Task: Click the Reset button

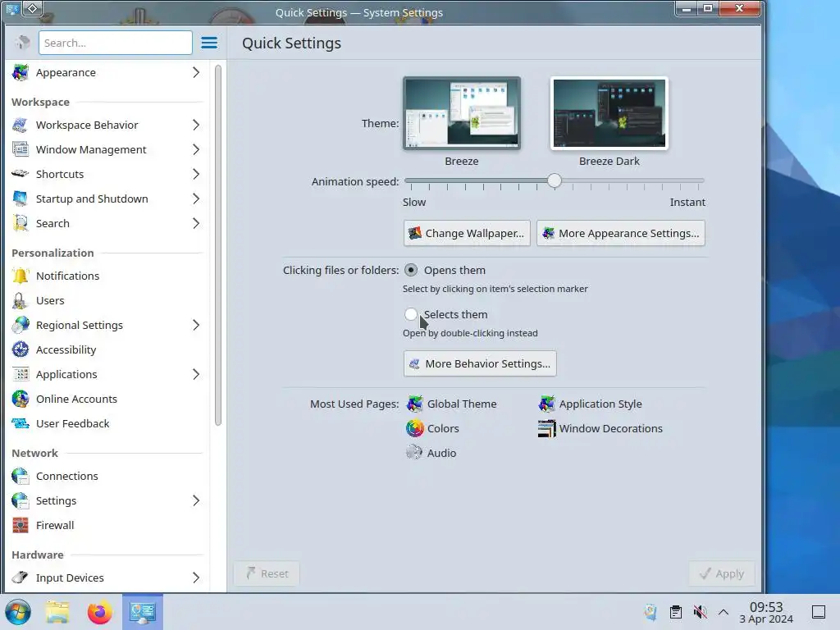Action: click(x=267, y=573)
